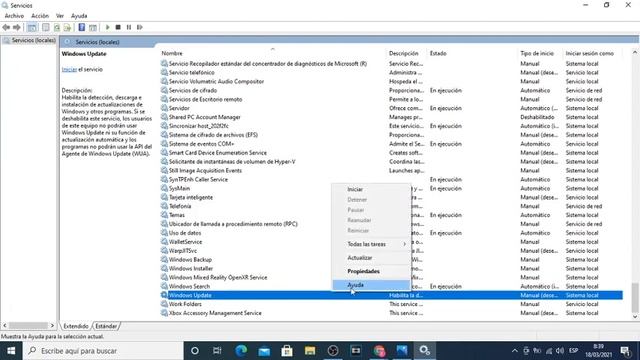Viewport: 640px width, 360px height.
Task: Select the SysMain service
Action: (179, 189)
